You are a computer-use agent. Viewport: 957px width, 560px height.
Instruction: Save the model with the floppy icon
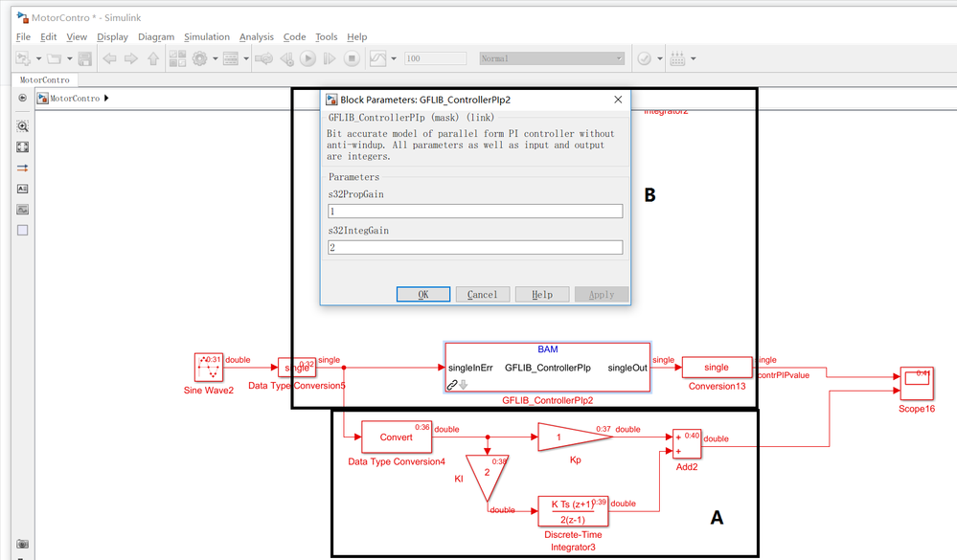85,58
